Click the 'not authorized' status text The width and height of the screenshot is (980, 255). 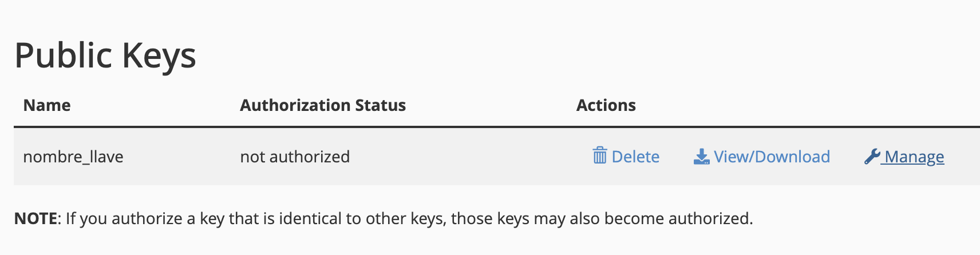(295, 157)
